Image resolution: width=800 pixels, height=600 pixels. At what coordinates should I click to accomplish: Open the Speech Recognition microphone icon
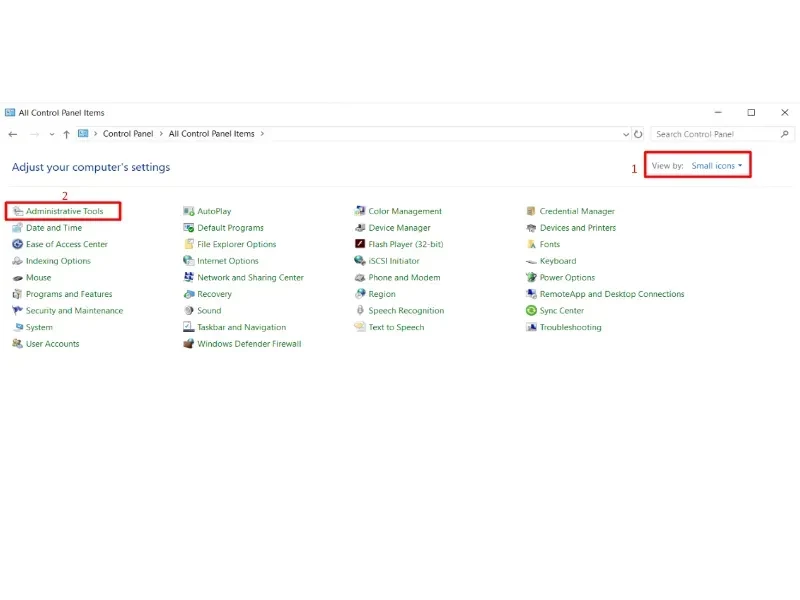click(360, 310)
